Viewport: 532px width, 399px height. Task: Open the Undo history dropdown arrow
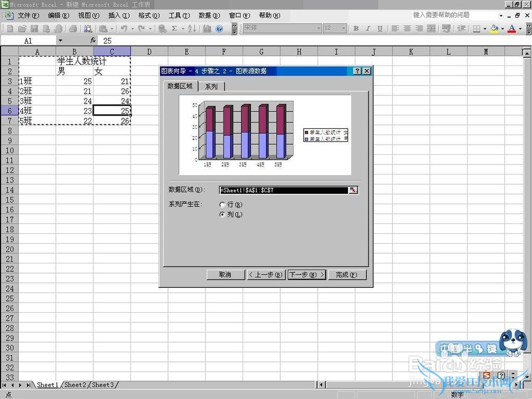[x=132, y=29]
